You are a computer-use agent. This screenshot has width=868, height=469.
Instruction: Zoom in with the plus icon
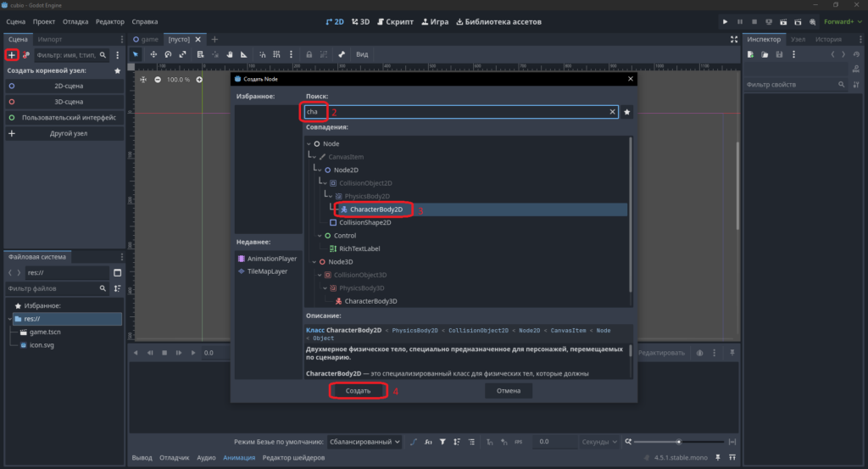click(199, 80)
